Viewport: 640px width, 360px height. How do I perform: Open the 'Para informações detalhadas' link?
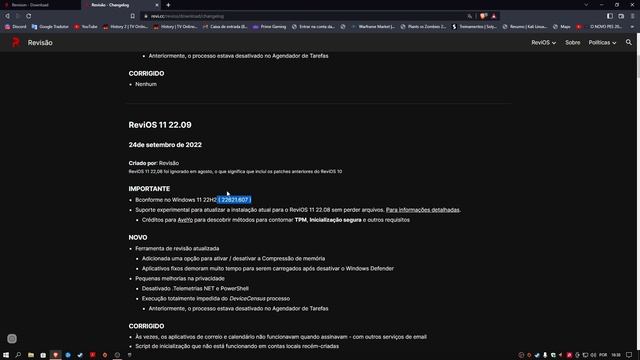point(422,210)
